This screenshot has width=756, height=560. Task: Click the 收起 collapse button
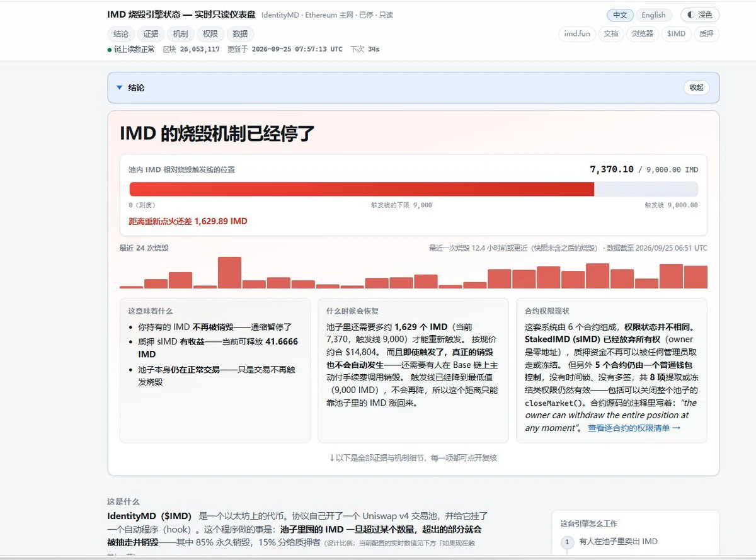pos(696,88)
